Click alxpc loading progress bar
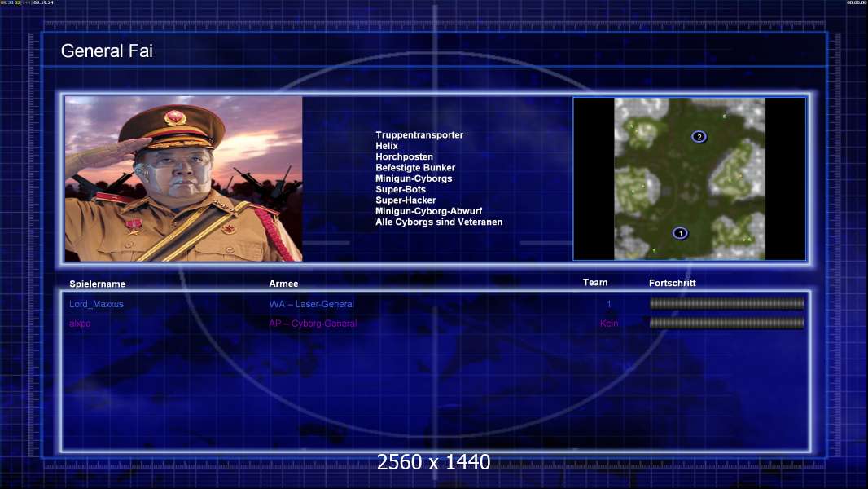Screen dimensions: 868x489 click(727, 323)
